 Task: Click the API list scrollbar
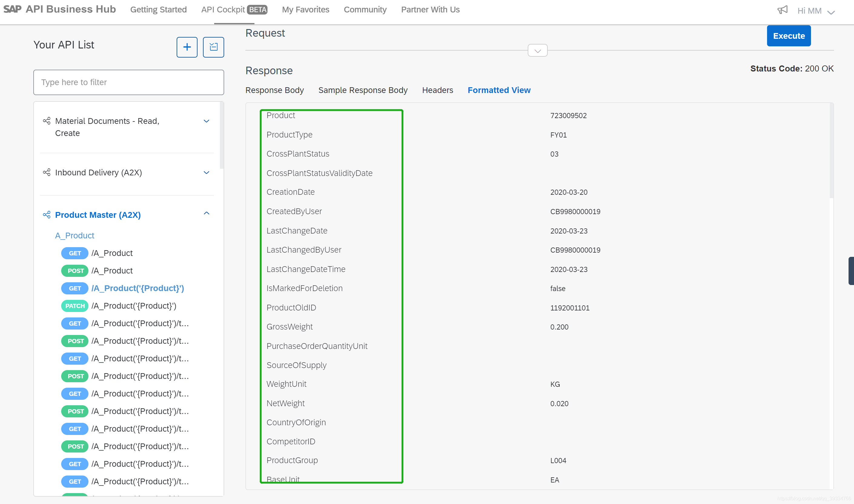pyautogui.click(x=221, y=135)
